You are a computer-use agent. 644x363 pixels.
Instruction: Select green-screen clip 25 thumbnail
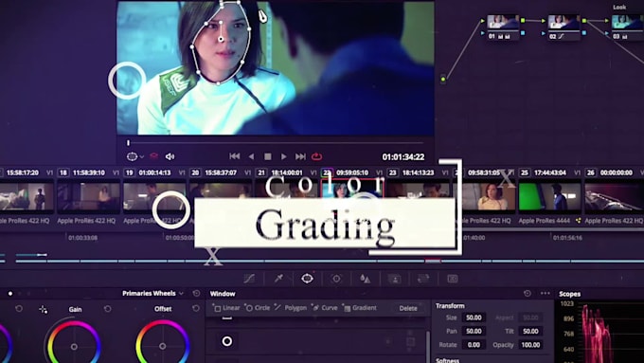550,197
